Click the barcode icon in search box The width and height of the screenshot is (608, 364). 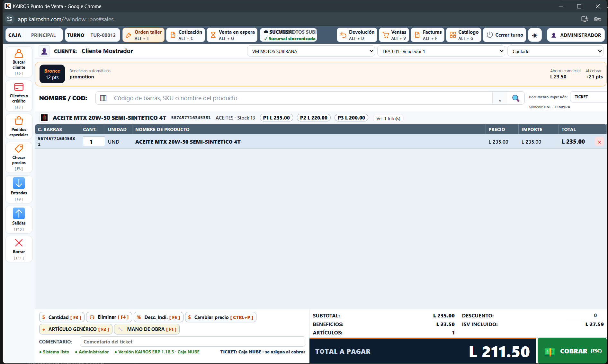pos(103,98)
